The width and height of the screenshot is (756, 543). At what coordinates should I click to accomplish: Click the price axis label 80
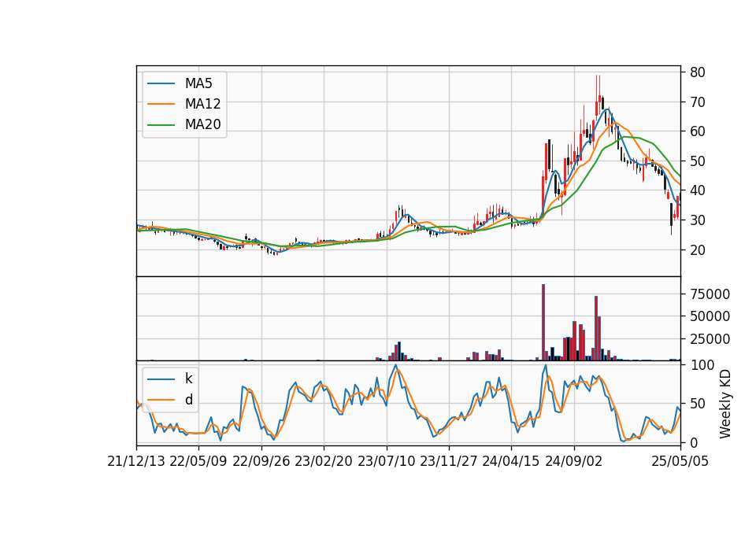coord(698,72)
